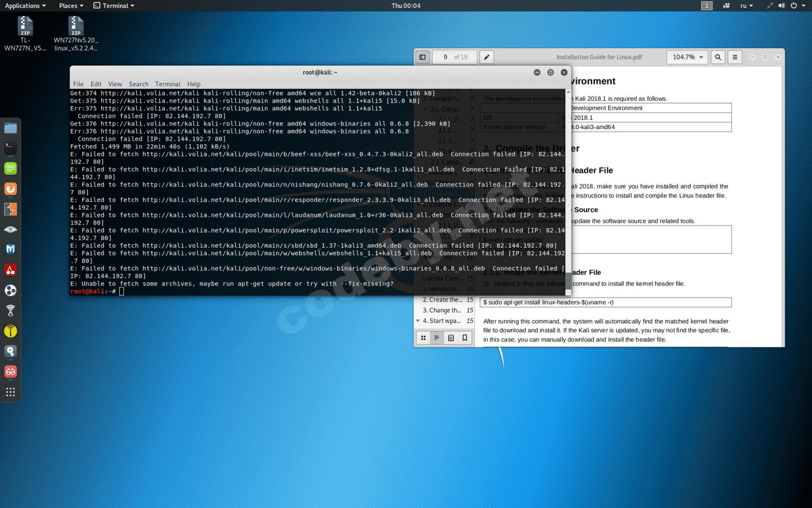Show annotations list in PDF sidebar
The width and height of the screenshot is (812, 508).
[451, 338]
